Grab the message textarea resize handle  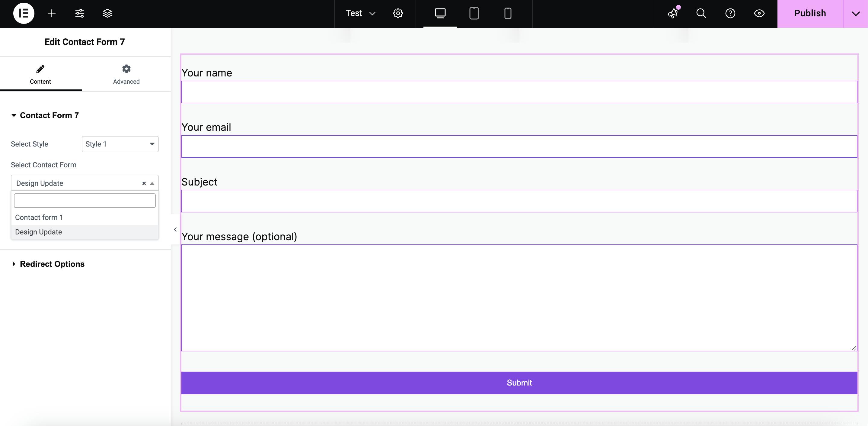[854, 348]
